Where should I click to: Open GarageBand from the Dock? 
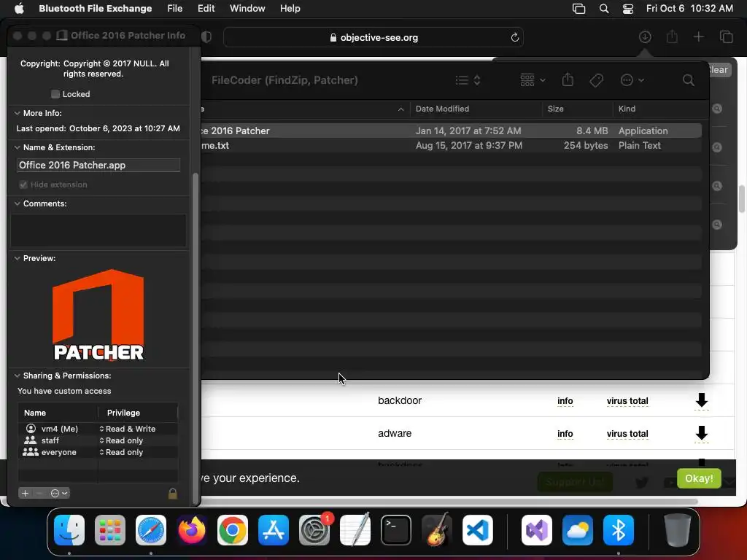pyautogui.click(x=437, y=530)
